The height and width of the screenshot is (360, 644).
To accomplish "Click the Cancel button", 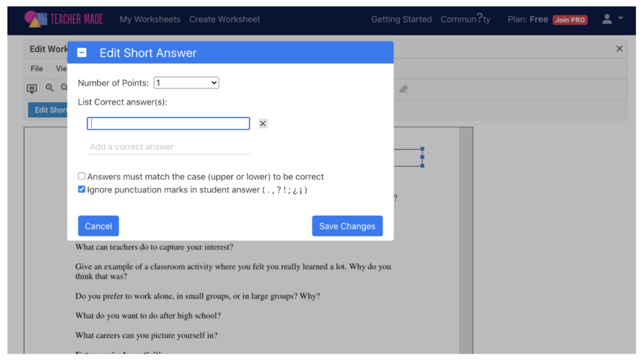I will (99, 226).
